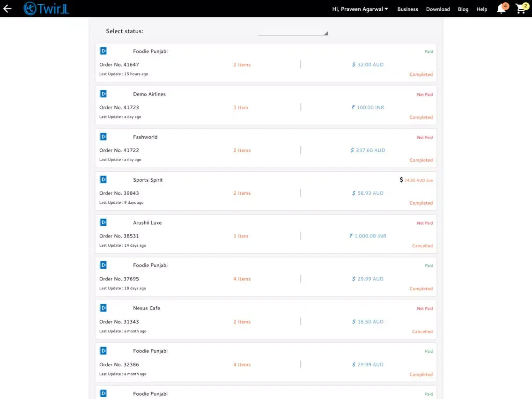
Task: Open the Help menu item
Action: (x=481, y=9)
